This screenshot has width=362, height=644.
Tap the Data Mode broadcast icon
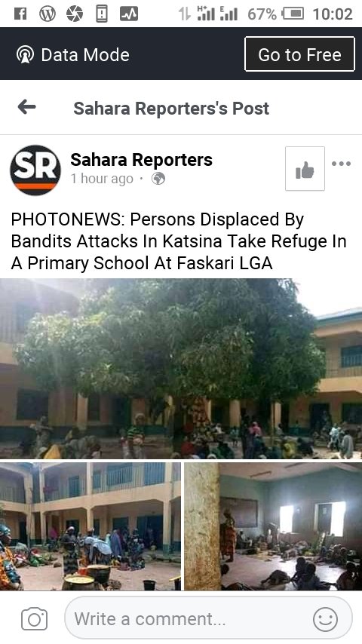(x=25, y=54)
